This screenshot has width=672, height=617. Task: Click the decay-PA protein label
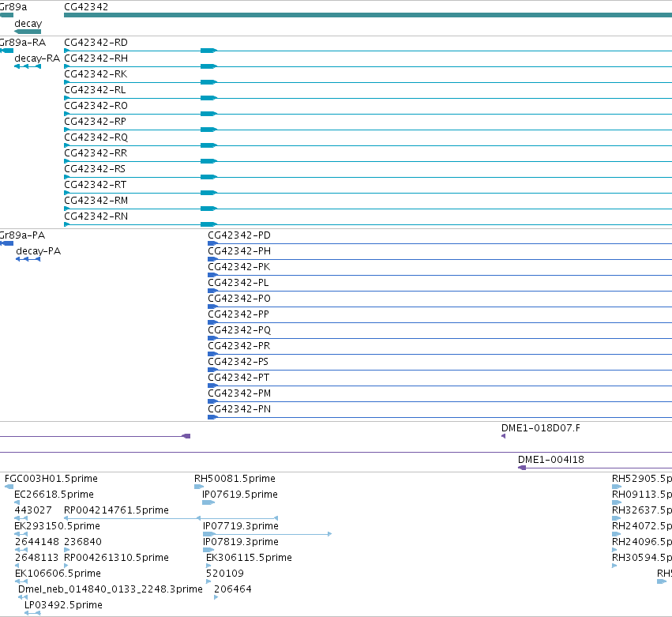click(38, 251)
